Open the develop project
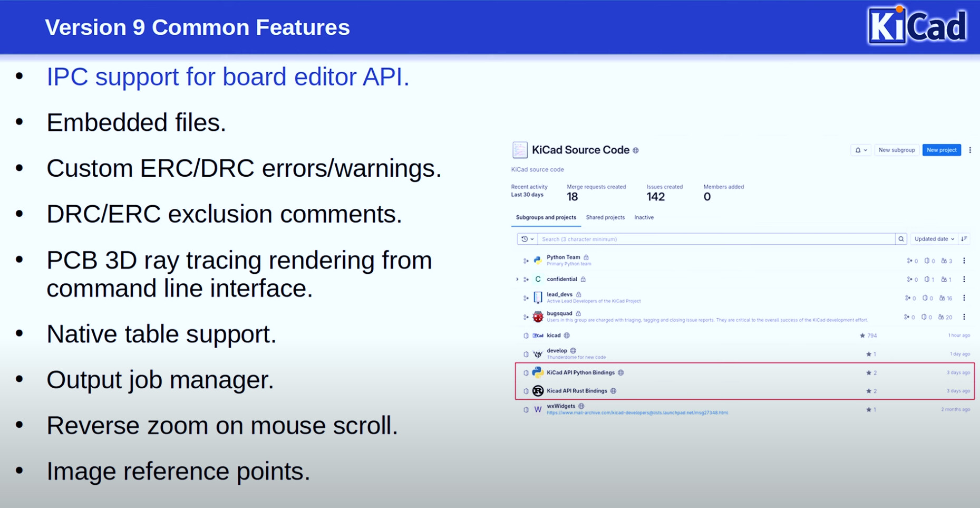980x508 pixels. click(557, 350)
